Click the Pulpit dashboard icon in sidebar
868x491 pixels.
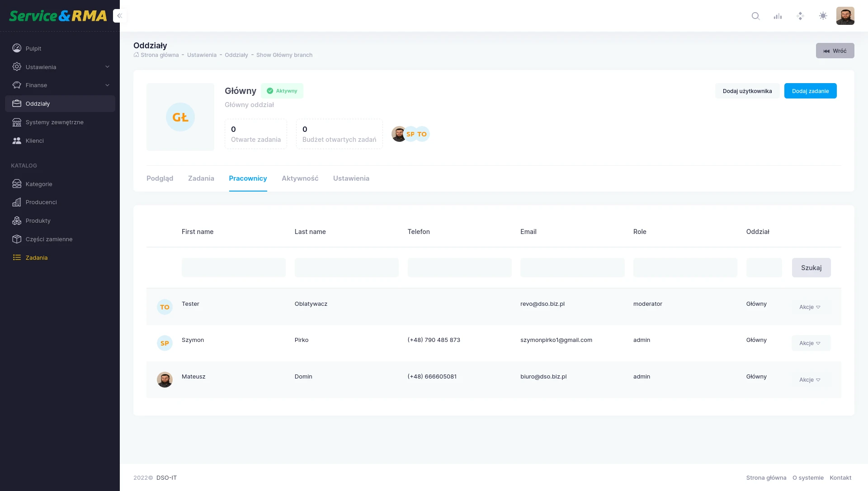17,48
